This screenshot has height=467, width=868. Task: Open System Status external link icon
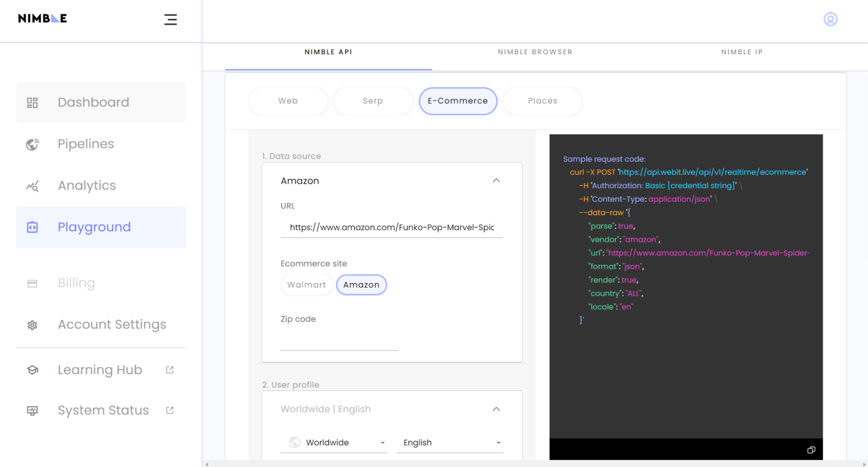click(170, 410)
